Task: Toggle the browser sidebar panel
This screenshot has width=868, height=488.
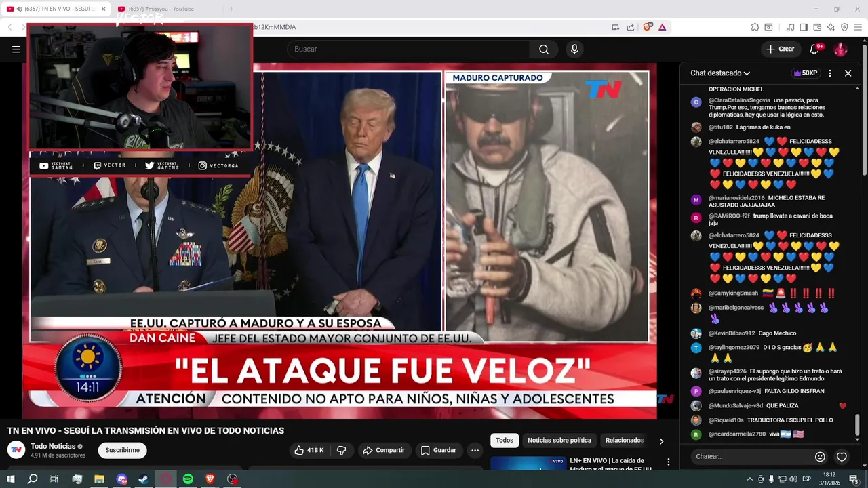Action: point(804,27)
